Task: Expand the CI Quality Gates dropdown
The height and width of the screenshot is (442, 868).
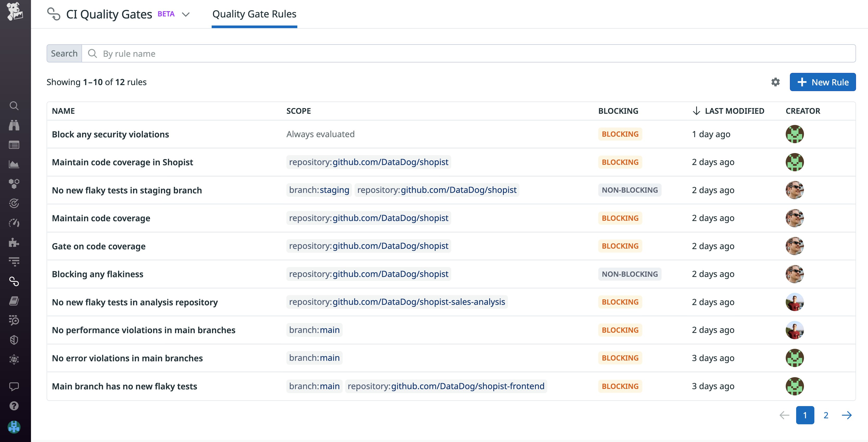Action: (x=186, y=15)
